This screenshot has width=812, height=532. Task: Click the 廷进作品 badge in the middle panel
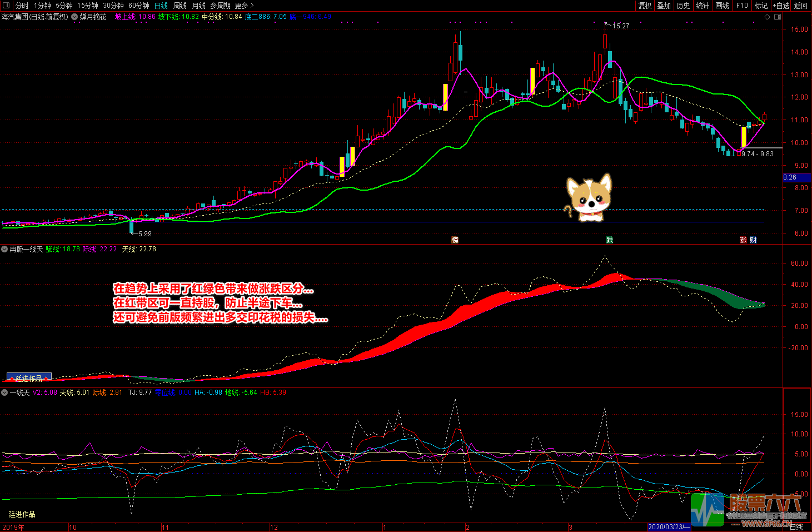coord(29,378)
